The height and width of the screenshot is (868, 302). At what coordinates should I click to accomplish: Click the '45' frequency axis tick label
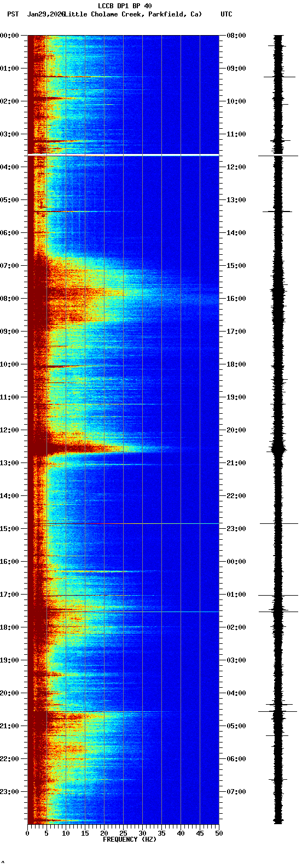(200, 833)
